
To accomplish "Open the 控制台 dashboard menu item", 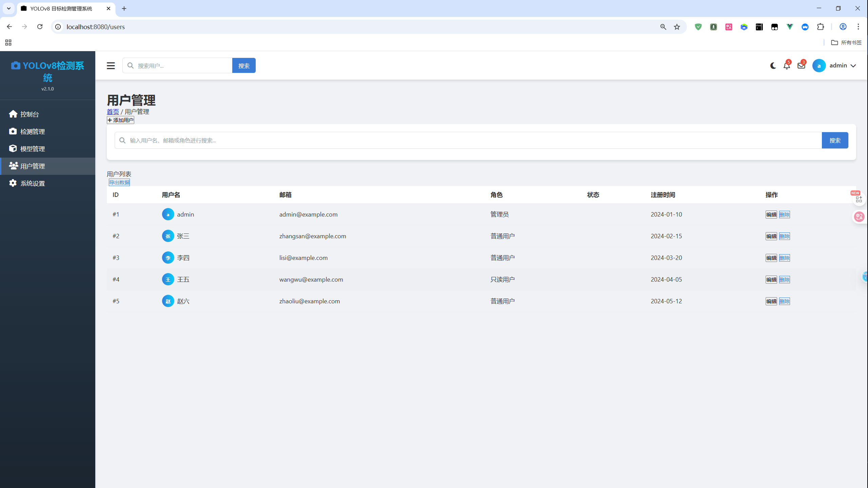I will point(29,114).
